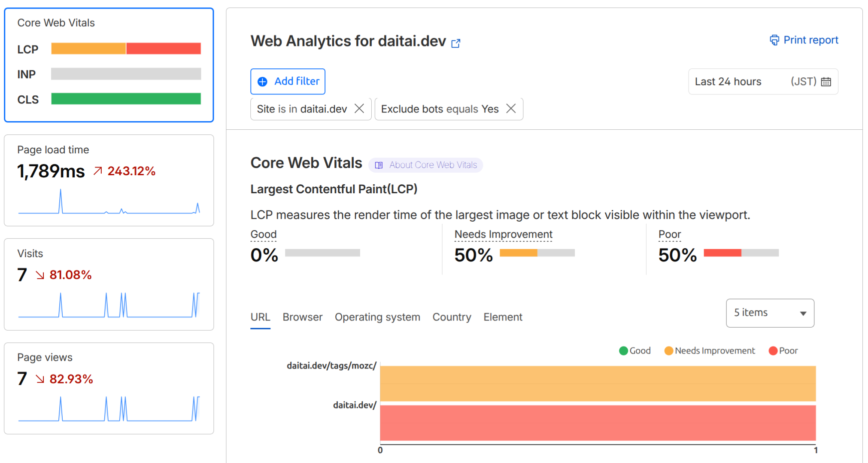
Task: Click the Print report printer icon
Action: tap(774, 40)
